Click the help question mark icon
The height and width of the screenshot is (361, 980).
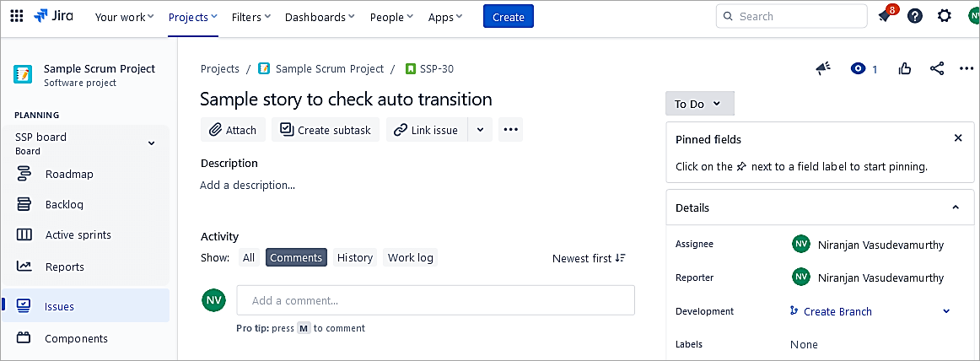915,16
